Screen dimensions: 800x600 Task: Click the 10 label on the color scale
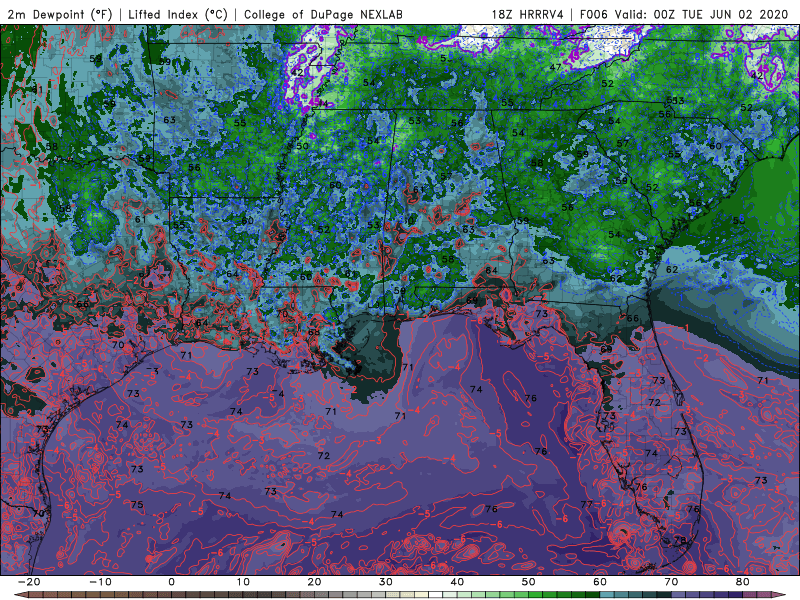tap(243, 582)
